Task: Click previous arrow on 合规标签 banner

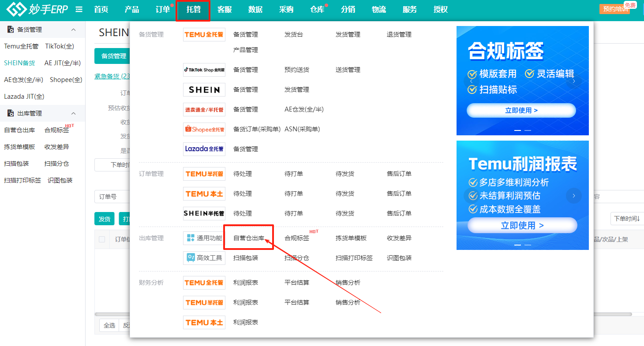Action: click(x=471, y=81)
